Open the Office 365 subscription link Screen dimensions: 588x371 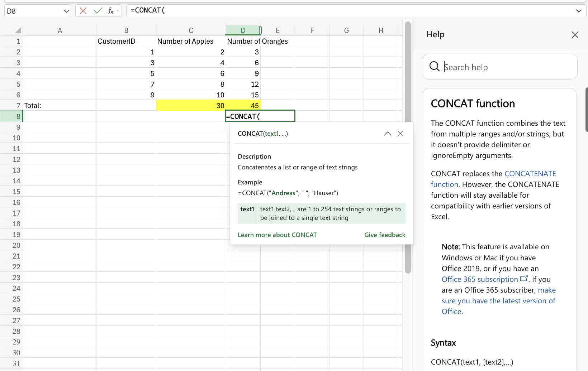(480, 279)
